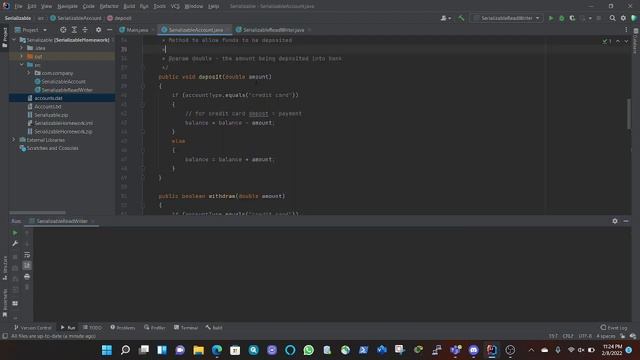
Task: Select SerializableAccount class in tree
Action: pyautogui.click(x=63, y=82)
